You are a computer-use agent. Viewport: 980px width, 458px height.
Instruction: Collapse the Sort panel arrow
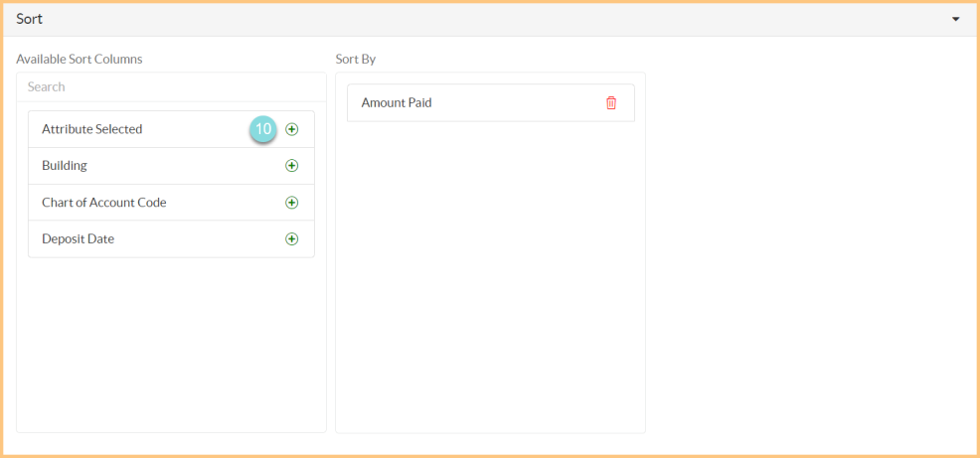point(955,19)
